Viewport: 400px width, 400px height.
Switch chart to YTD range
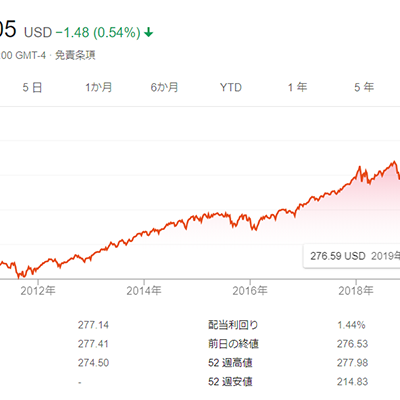(x=231, y=88)
